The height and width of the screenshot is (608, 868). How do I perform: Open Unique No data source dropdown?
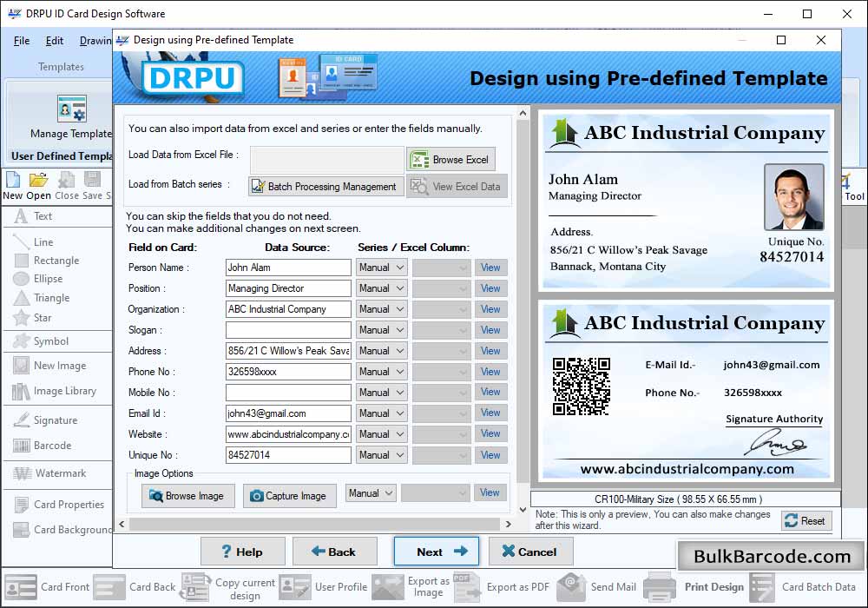coord(381,455)
